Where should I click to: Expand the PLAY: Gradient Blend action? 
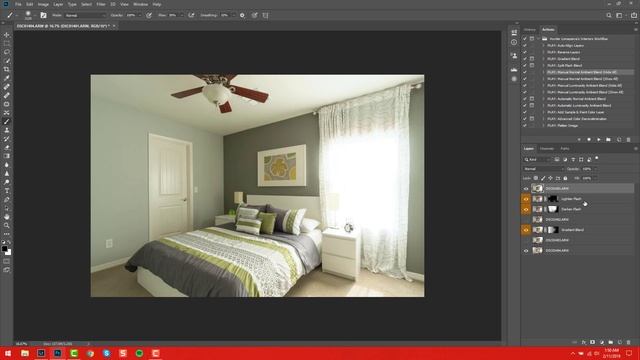(543, 59)
